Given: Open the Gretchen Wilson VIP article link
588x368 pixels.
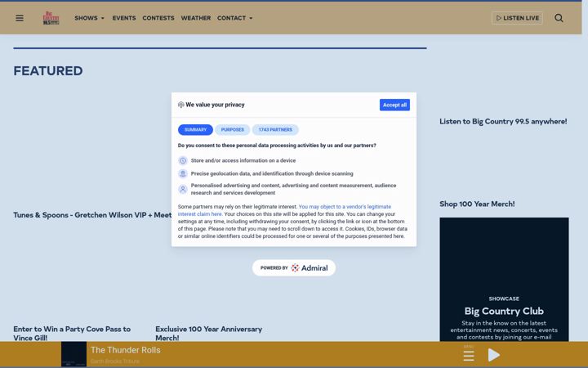Looking at the screenshot, I should [x=92, y=215].
